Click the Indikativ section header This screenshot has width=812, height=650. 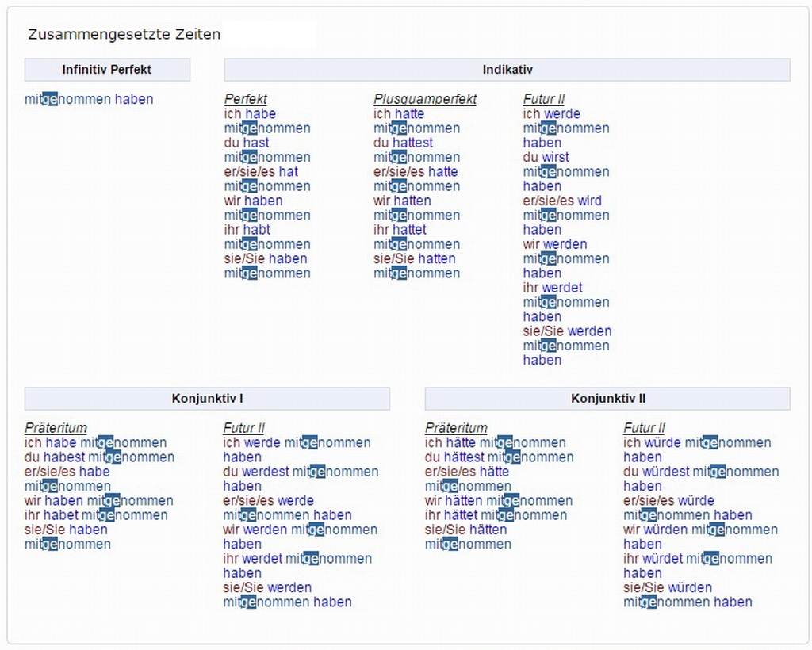(507, 70)
